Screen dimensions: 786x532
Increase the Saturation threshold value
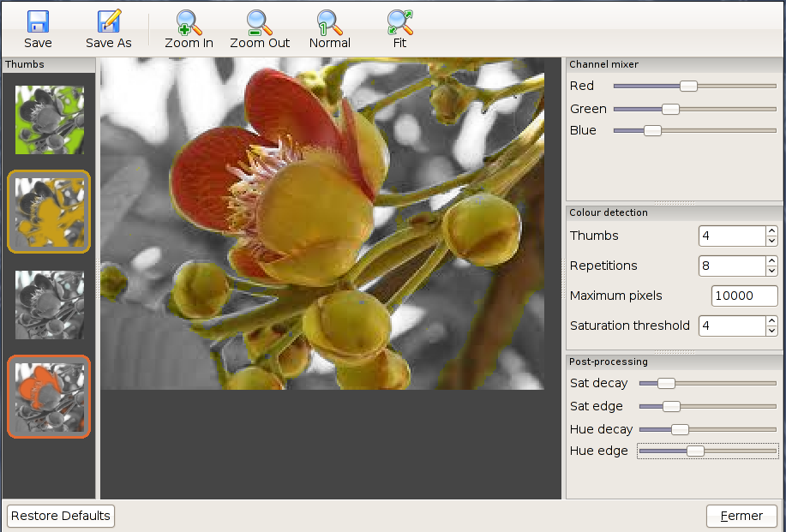click(771, 320)
